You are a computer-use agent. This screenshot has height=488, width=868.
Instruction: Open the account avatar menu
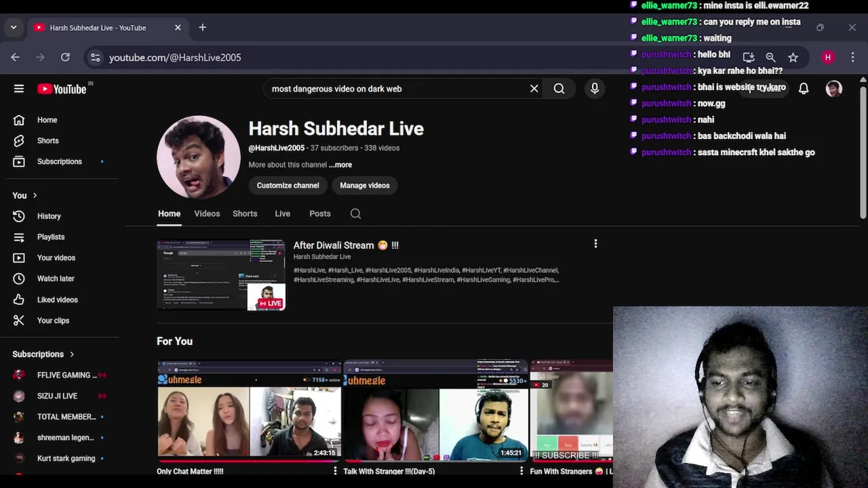pyautogui.click(x=833, y=89)
